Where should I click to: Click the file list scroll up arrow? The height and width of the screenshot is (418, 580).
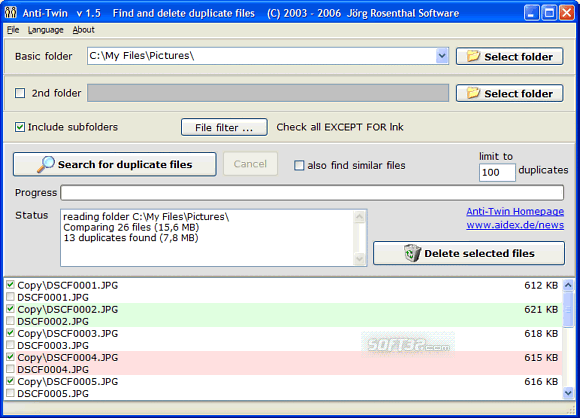(568, 285)
